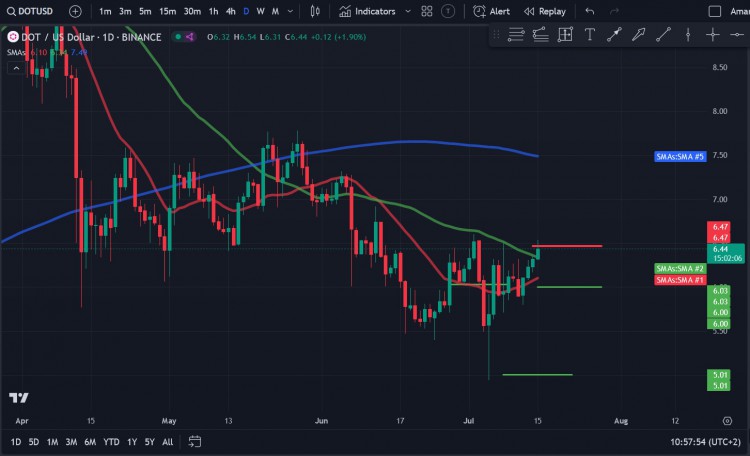Select the Text tool

pyautogui.click(x=590, y=34)
